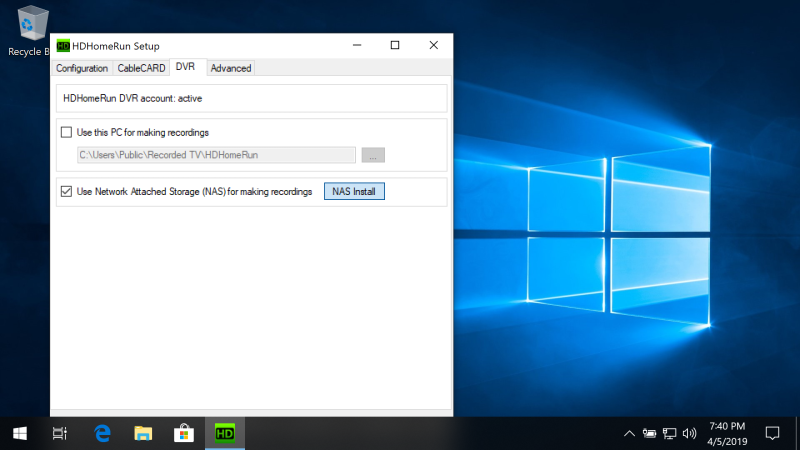Switch to the CableCARD tab

pyautogui.click(x=141, y=68)
